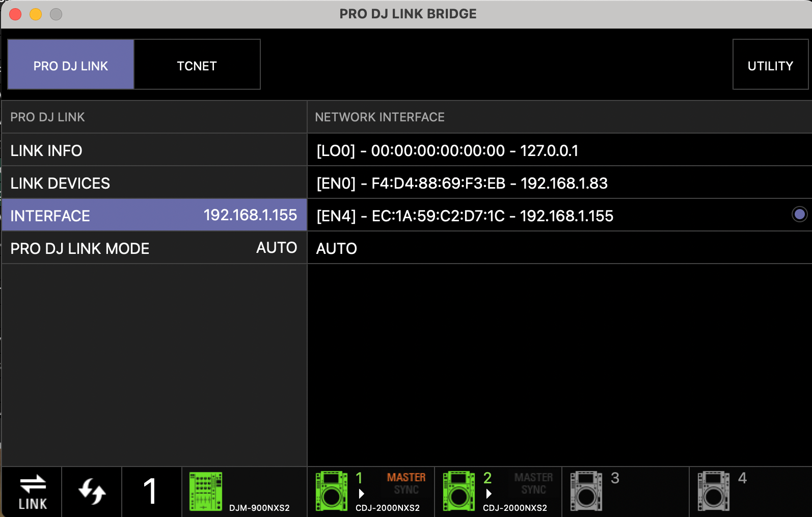
Task: Click the green CDJ player 1 icon
Action: point(331,492)
